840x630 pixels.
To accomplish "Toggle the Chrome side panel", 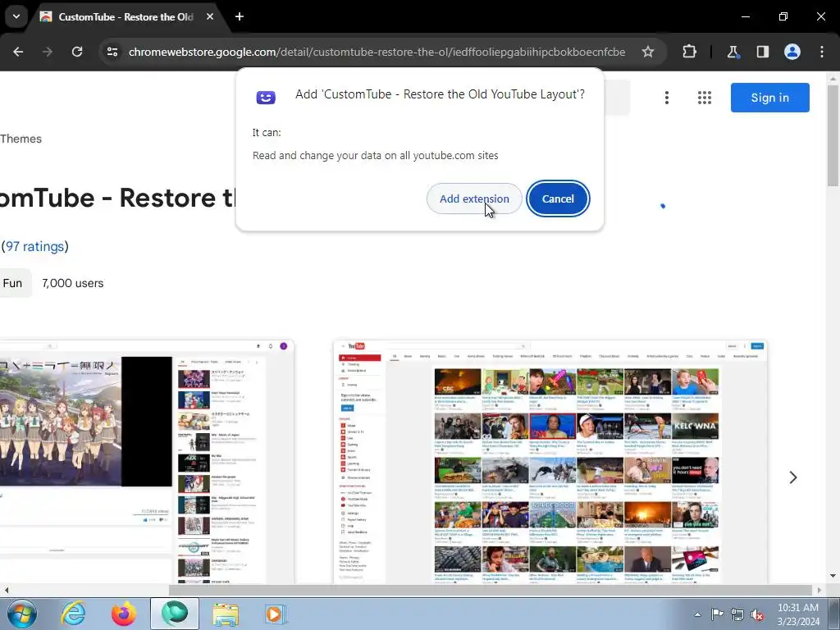I will (762, 52).
